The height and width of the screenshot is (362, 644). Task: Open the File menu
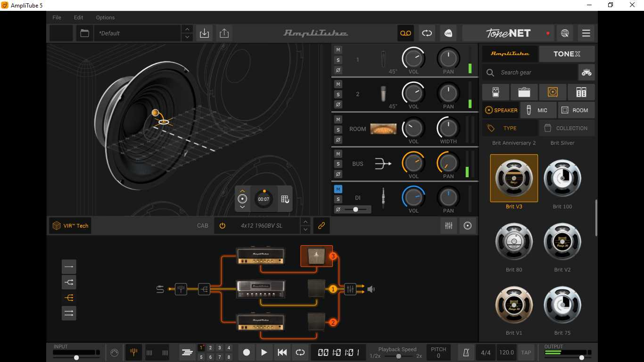pos(57,17)
